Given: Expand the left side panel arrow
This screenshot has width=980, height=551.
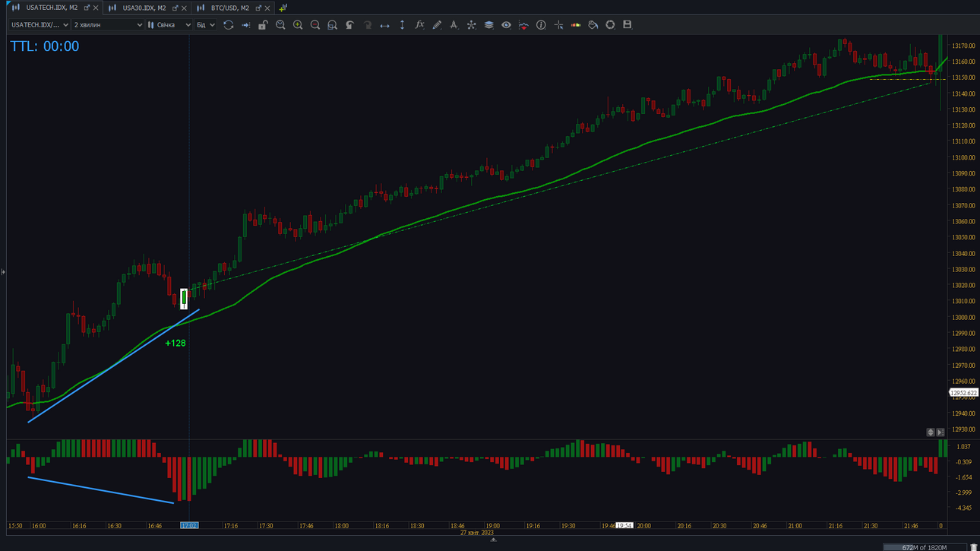Looking at the screenshot, I should (x=3, y=271).
